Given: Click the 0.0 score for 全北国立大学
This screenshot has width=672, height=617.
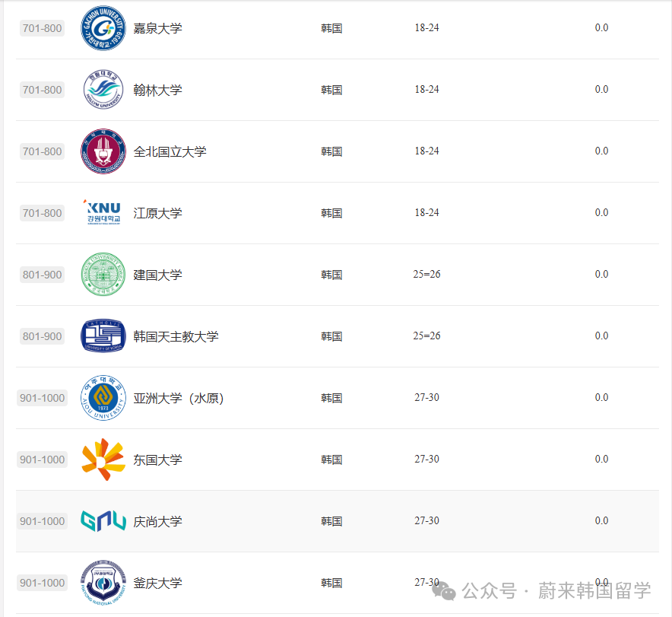Looking at the screenshot, I should [x=602, y=151].
